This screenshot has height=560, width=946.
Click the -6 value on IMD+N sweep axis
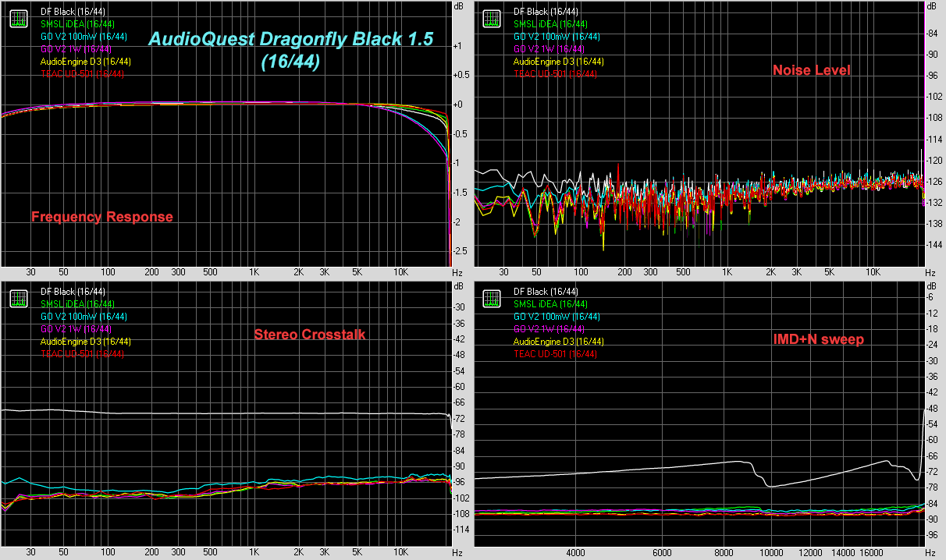click(x=930, y=297)
